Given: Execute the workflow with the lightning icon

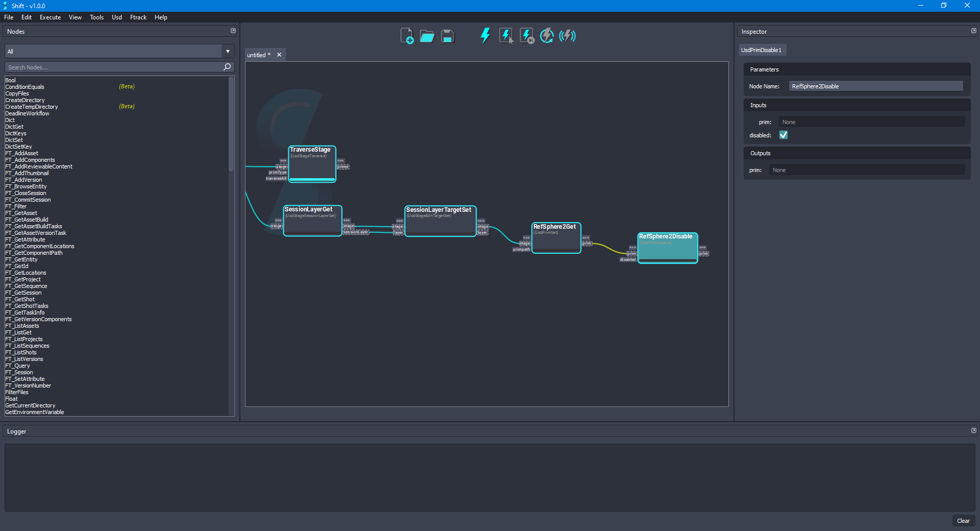Looking at the screenshot, I should [485, 36].
